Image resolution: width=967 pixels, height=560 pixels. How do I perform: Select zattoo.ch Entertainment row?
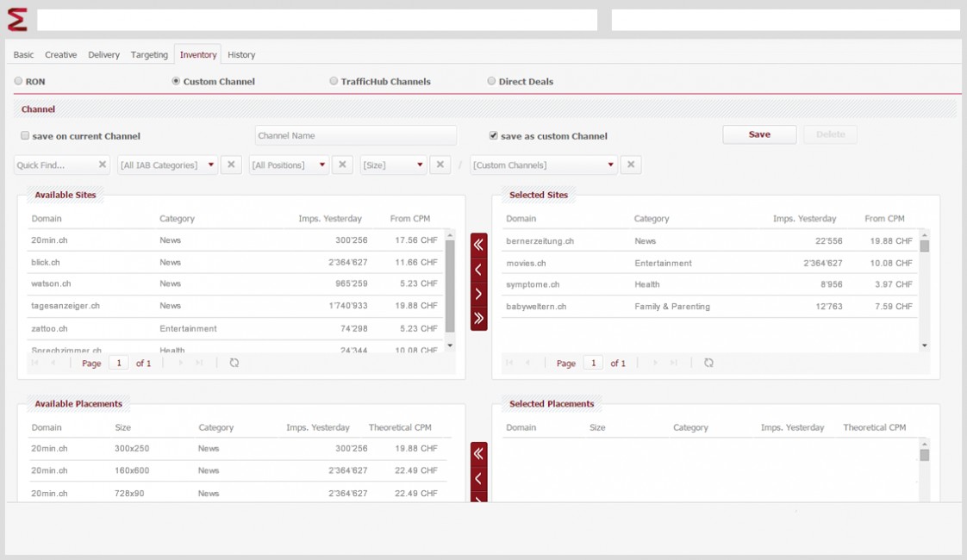(x=235, y=329)
